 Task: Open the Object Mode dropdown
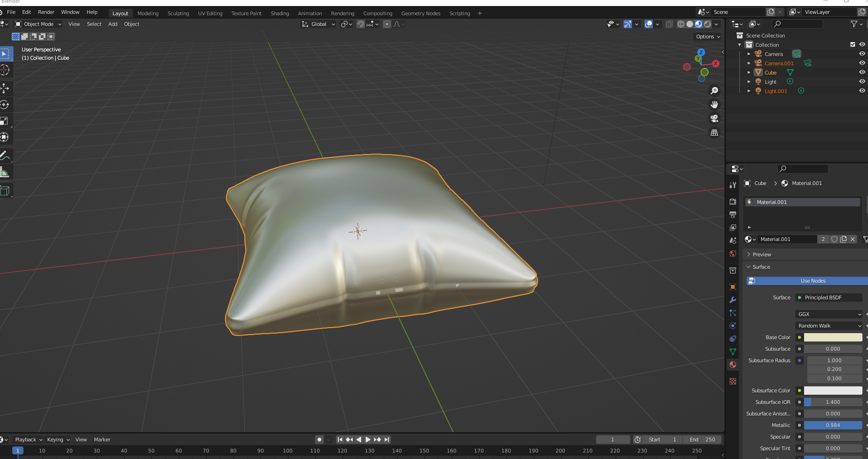click(x=38, y=24)
